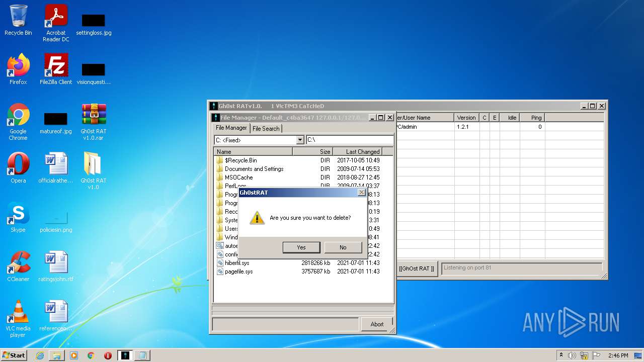This screenshot has height=362, width=644.
Task: Open volume control in system tray
Action: [572, 355]
